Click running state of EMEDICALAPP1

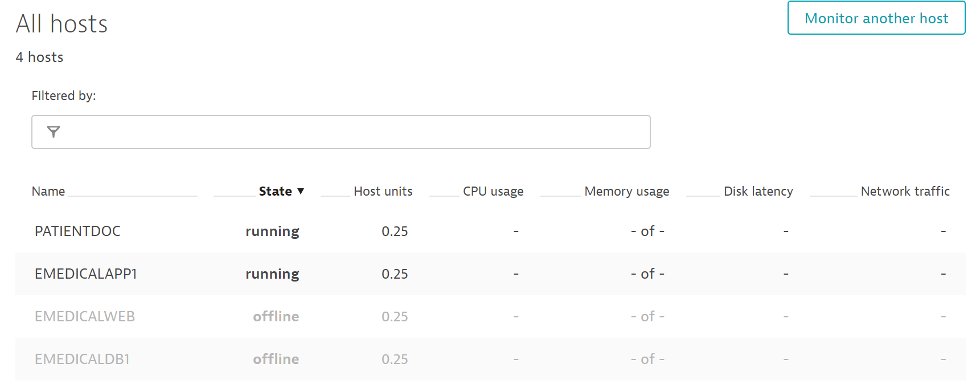tap(272, 274)
